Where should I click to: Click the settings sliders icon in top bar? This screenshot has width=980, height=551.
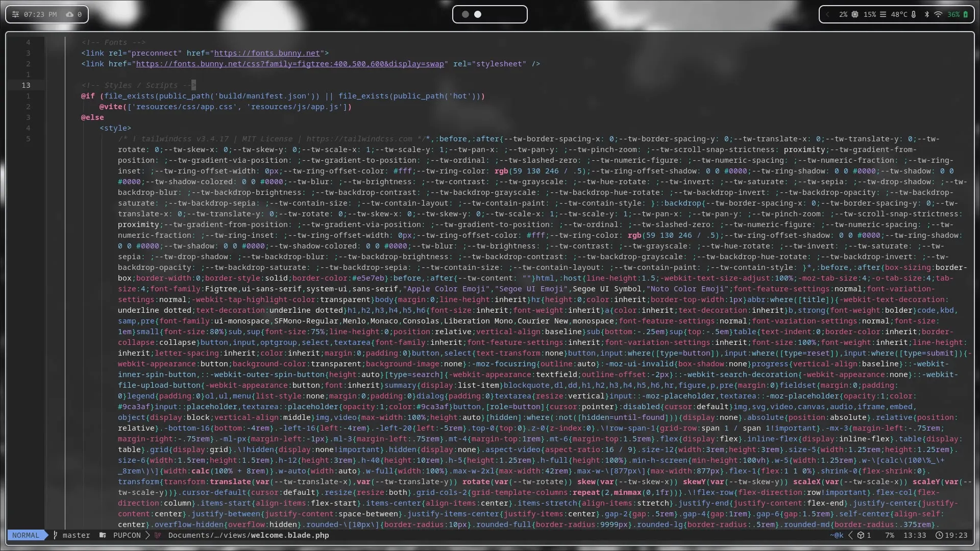pos(15,14)
